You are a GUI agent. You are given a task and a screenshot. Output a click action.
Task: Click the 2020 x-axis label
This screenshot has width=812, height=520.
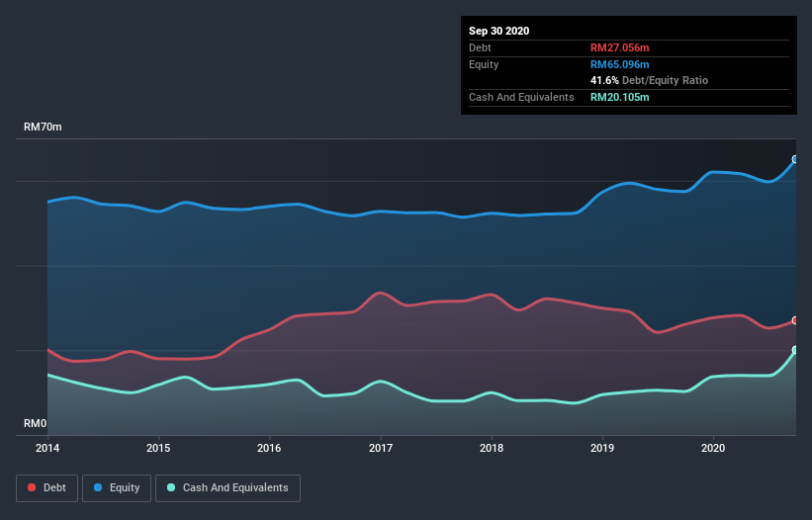[x=712, y=447]
